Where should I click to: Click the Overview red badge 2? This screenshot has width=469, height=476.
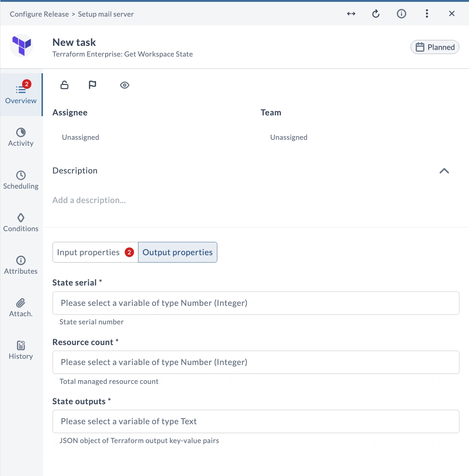(x=27, y=84)
